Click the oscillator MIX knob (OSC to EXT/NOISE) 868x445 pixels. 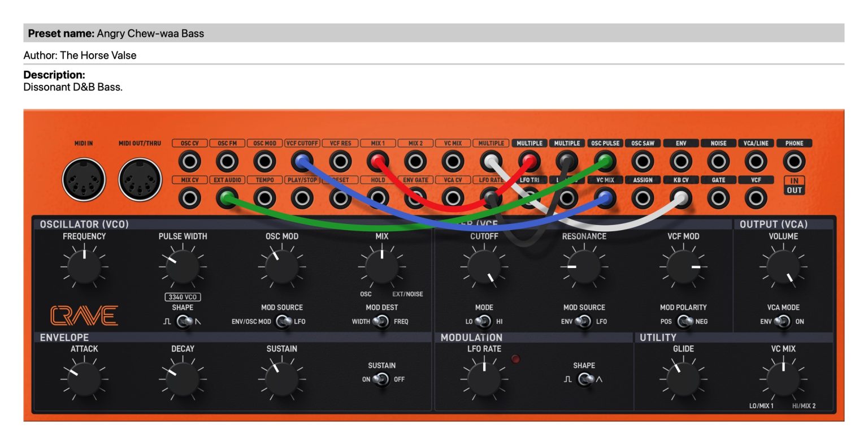tap(381, 266)
